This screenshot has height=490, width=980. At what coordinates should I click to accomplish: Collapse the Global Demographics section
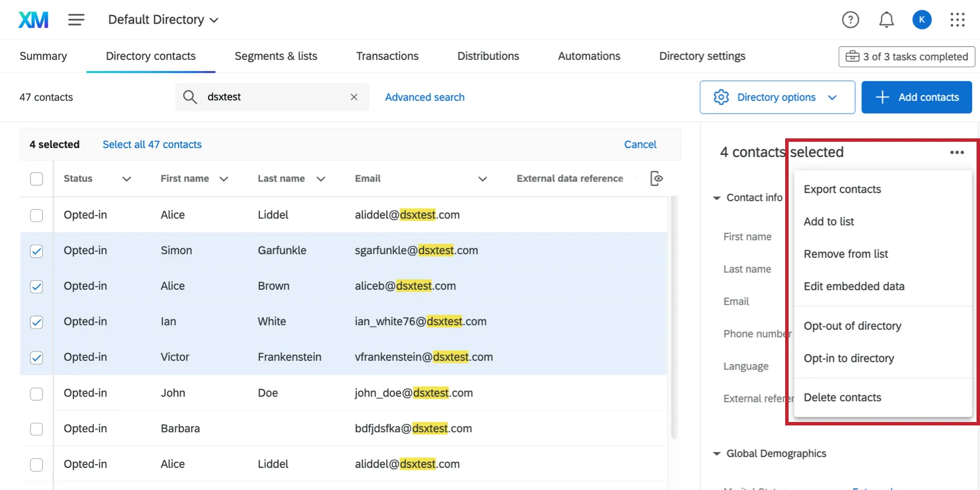[717, 454]
